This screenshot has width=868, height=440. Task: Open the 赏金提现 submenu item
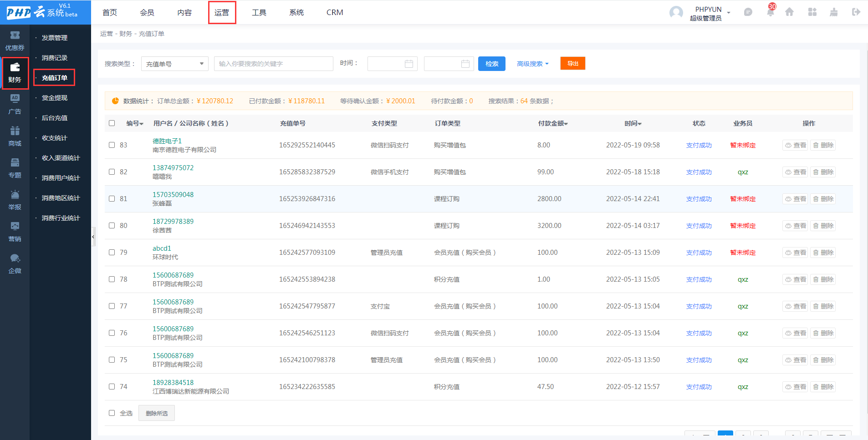pyautogui.click(x=55, y=98)
